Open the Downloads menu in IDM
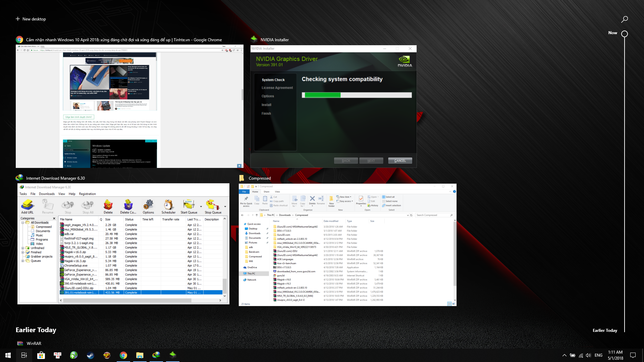The image size is (644, 362). tap(47, 194)
